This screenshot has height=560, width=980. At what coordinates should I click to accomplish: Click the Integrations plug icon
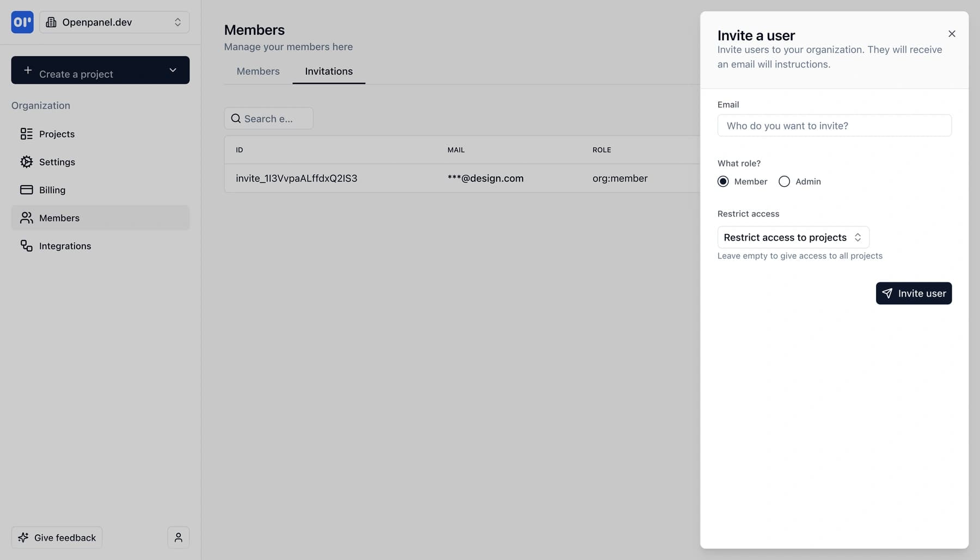tap(27, 245)
